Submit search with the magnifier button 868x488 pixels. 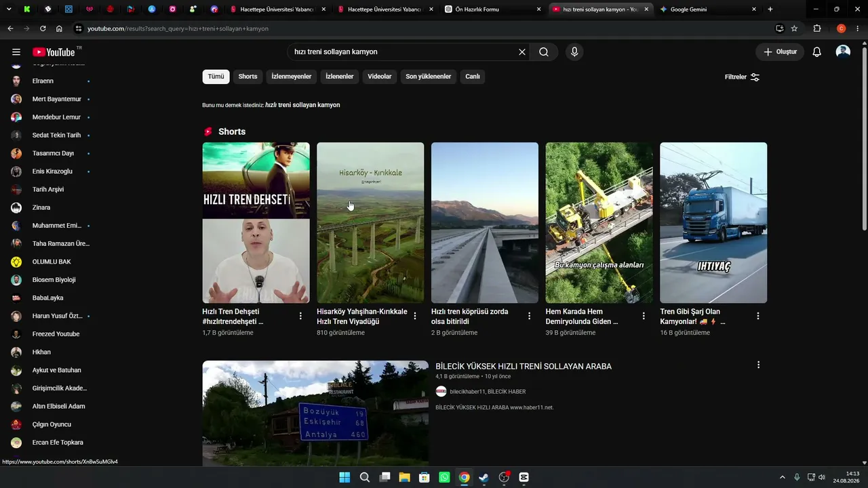coord(544,52)
